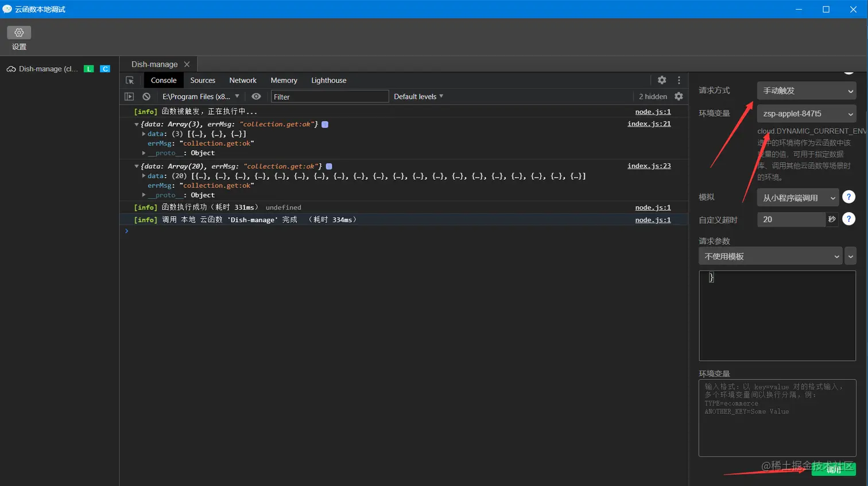The height and width of the screenshot is (486, 868).
Task: Click the 自定义超时 label
Action: [x=718, y=220]
